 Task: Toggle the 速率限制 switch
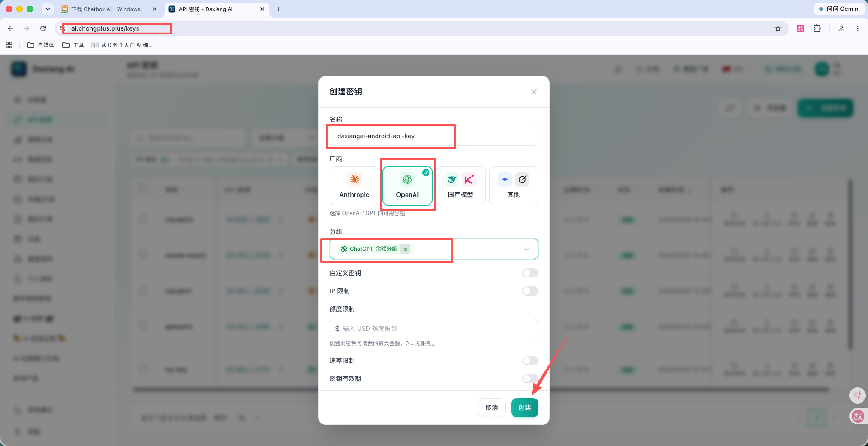click(530, 361)
